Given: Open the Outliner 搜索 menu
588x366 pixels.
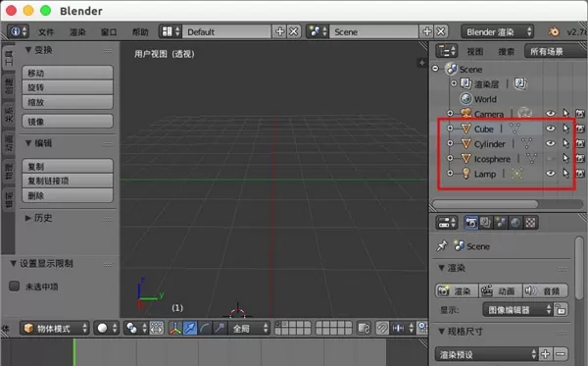Looking at the screenshot, I should click(x=506, y=52).
